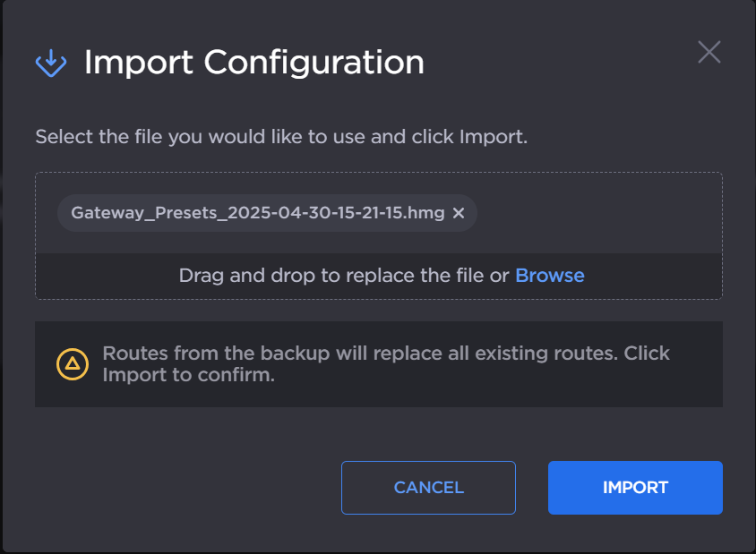Click the Import Configuration dialog title
The image size is (756, 554).
tap(253, 63)
